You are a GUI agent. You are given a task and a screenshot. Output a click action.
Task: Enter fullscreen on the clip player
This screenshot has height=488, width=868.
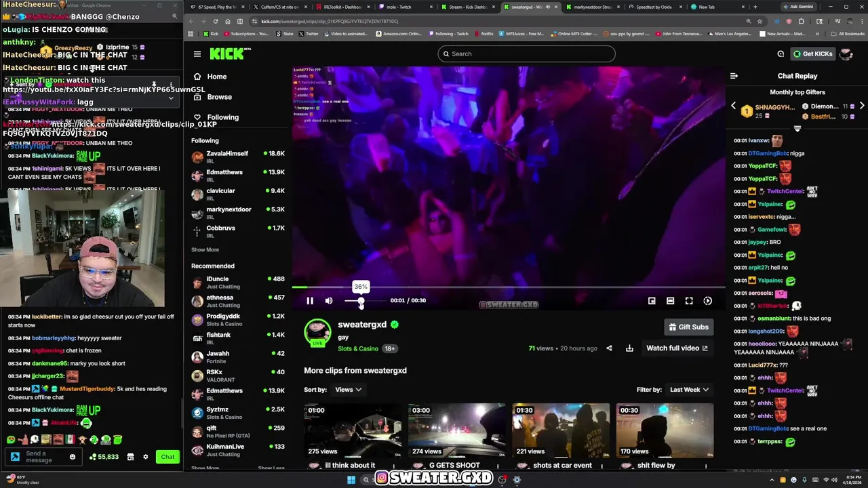tap(689, 301)
